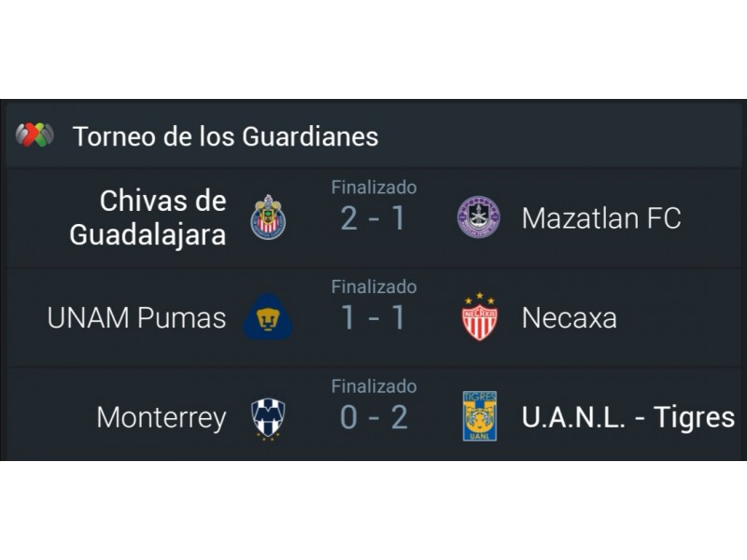Click the Necaxa red striped crest

tap(480, 316)
